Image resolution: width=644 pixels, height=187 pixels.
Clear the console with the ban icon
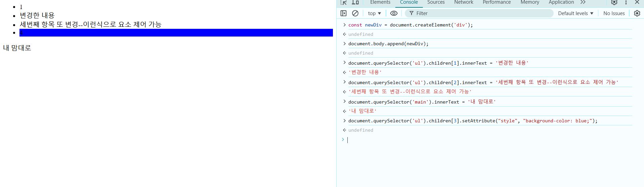[355, 13]
